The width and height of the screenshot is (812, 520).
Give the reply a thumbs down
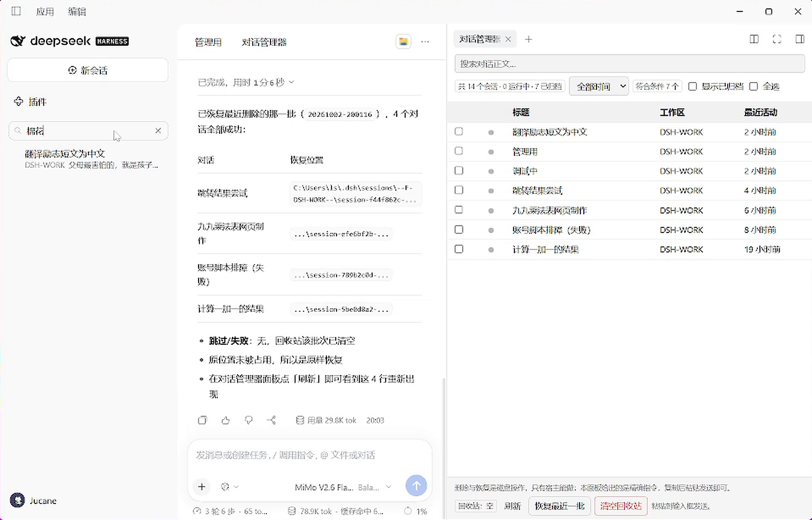pos(249,420)
